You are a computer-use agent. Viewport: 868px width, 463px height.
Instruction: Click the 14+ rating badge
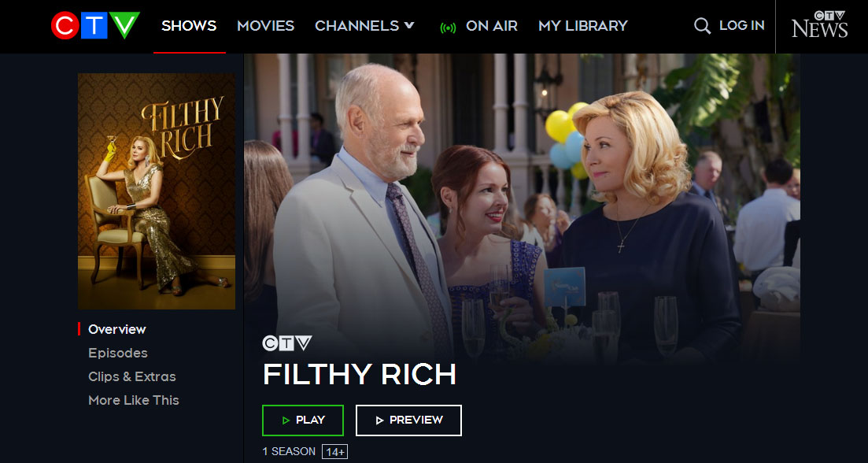tap(335, 452)
